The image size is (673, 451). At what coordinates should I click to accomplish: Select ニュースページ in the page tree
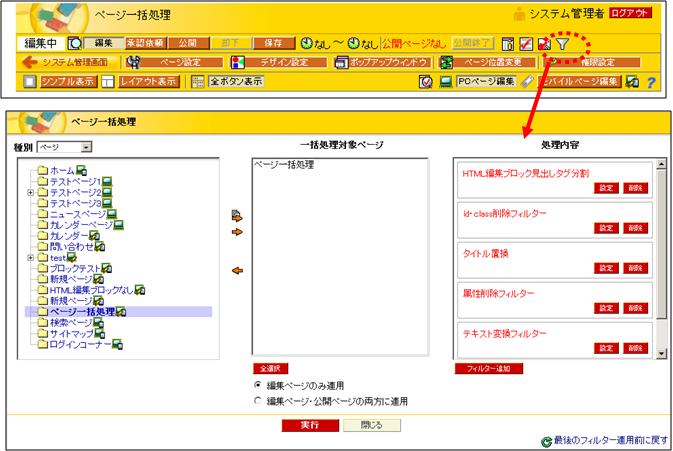(x=78, y=214)
